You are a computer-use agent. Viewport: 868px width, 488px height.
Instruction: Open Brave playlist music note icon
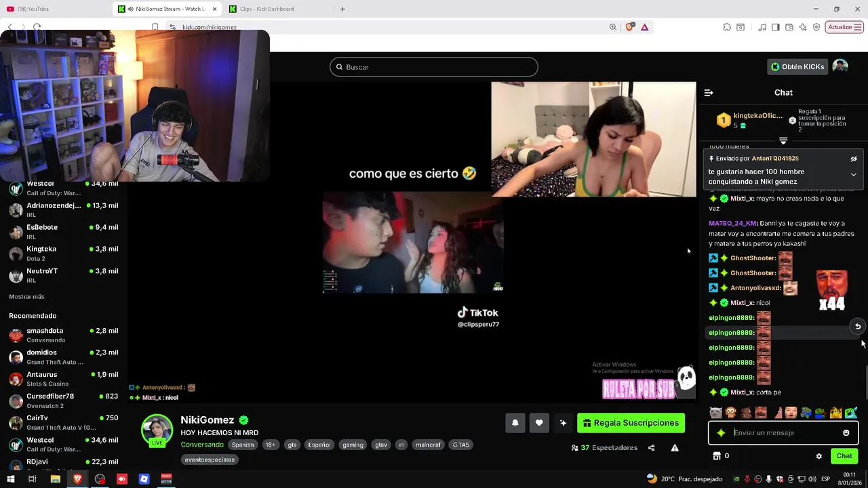click(763, 27)
